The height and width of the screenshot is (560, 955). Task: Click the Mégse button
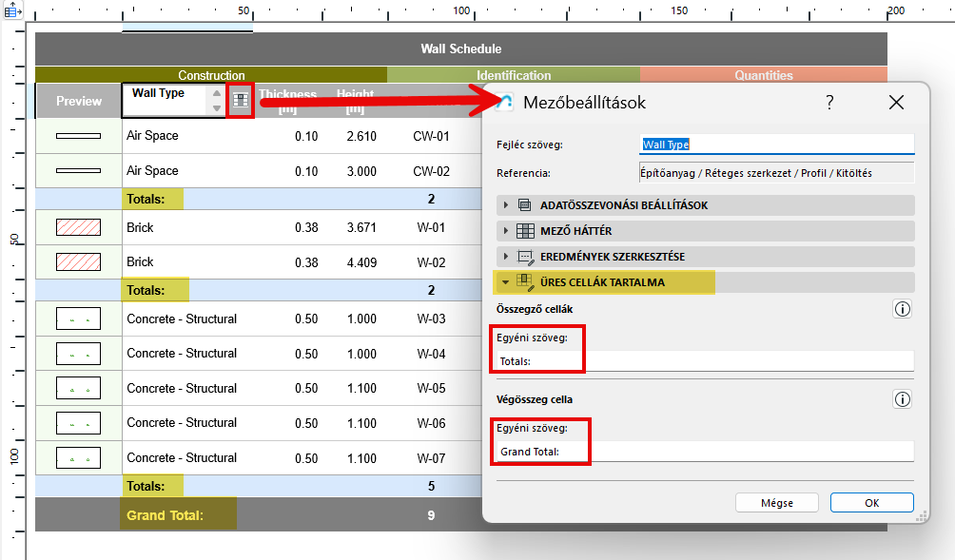[776, 503]
